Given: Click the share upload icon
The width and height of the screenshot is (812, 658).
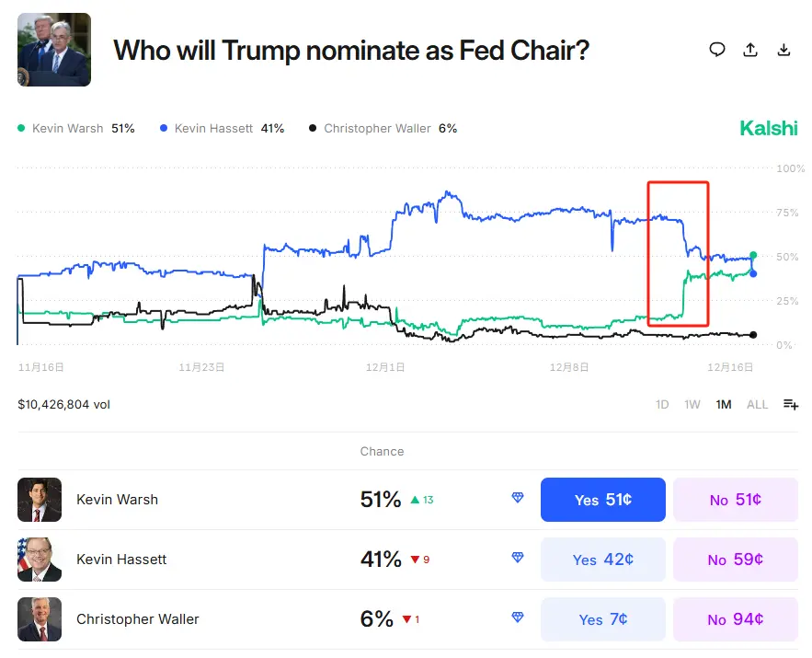Looking at the screenshot, I should coord(750,50).
